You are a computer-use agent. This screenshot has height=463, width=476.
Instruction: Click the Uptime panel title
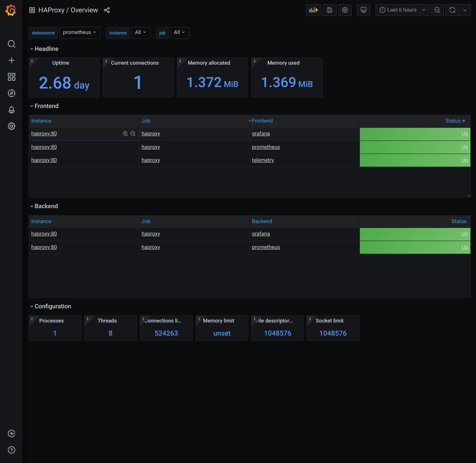click(x=60, y=63)
